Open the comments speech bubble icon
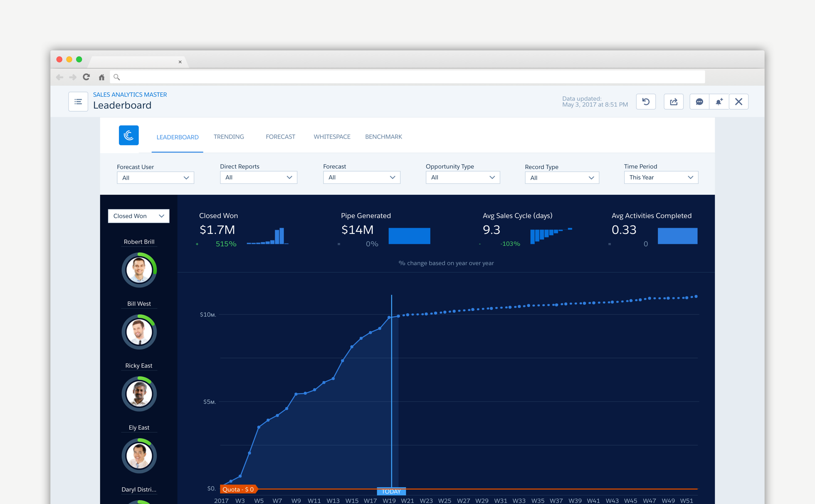The image size is (815, 504). pos(699,102)
